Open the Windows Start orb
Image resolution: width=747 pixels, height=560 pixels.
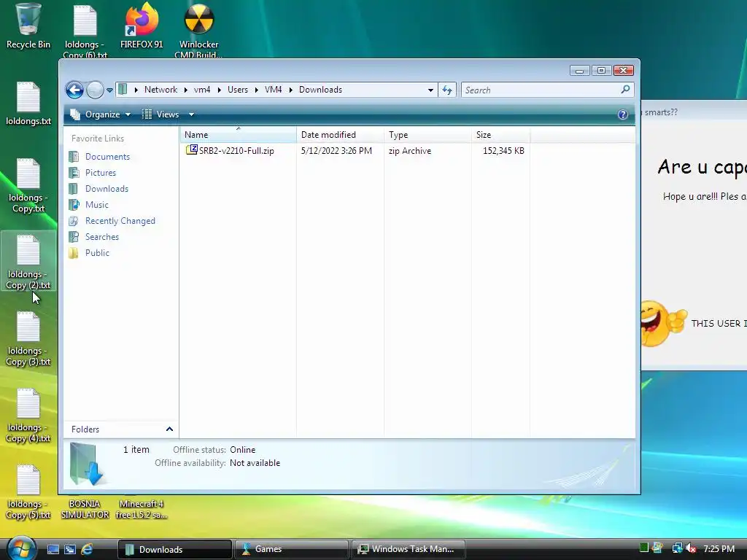click(x=22, y=548)
